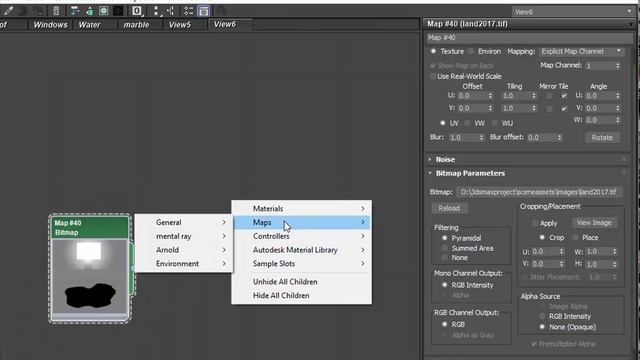This screenshot has height=360, width=640.
Task: Adjust the Blur spinner arrows
Action: point(481,138)
